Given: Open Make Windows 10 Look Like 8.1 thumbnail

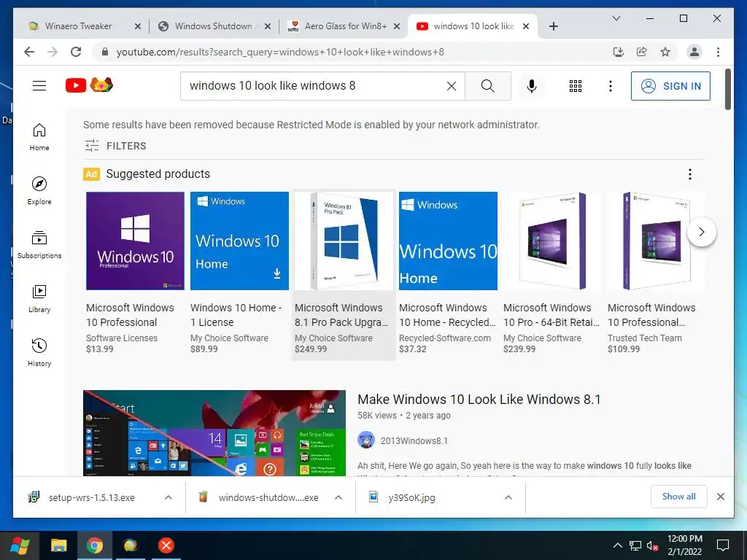Looking at the screenshot, I should pyautogui.click(x=214, y=433).
